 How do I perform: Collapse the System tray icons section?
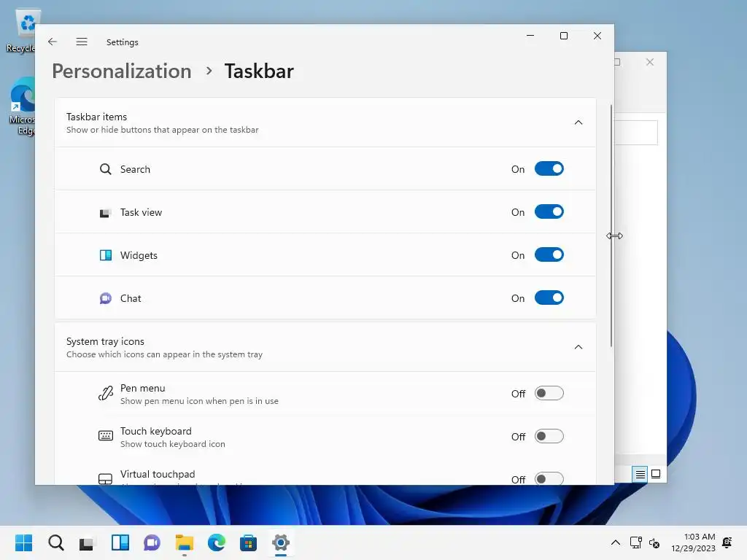pos(578,347)
